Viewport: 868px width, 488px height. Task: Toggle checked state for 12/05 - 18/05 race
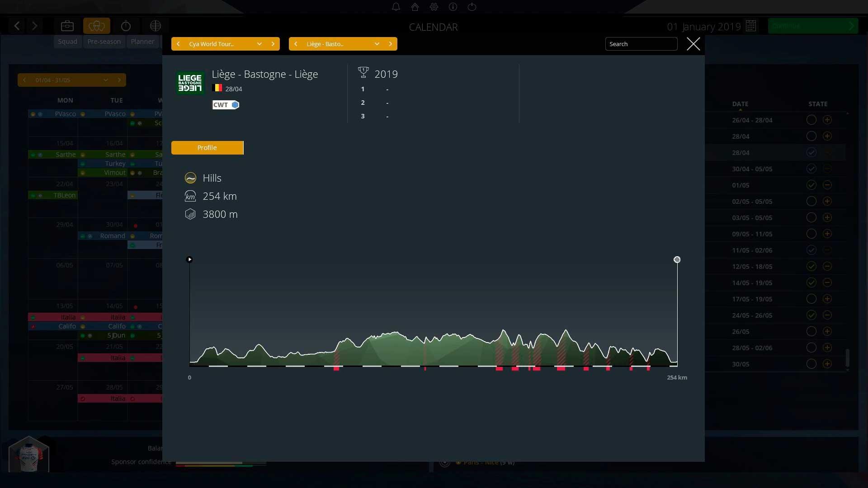811,267
